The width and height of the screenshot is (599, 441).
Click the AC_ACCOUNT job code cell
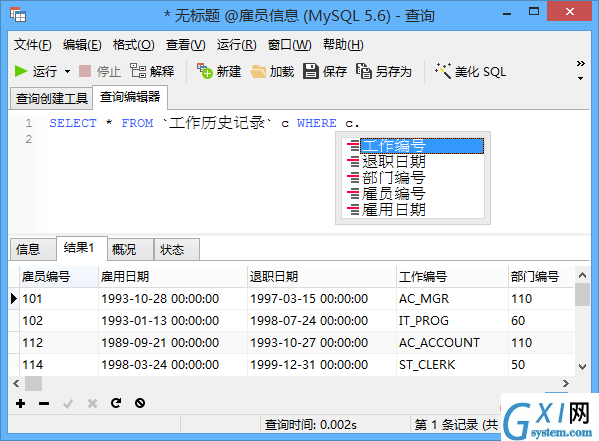tap(452, 343)
